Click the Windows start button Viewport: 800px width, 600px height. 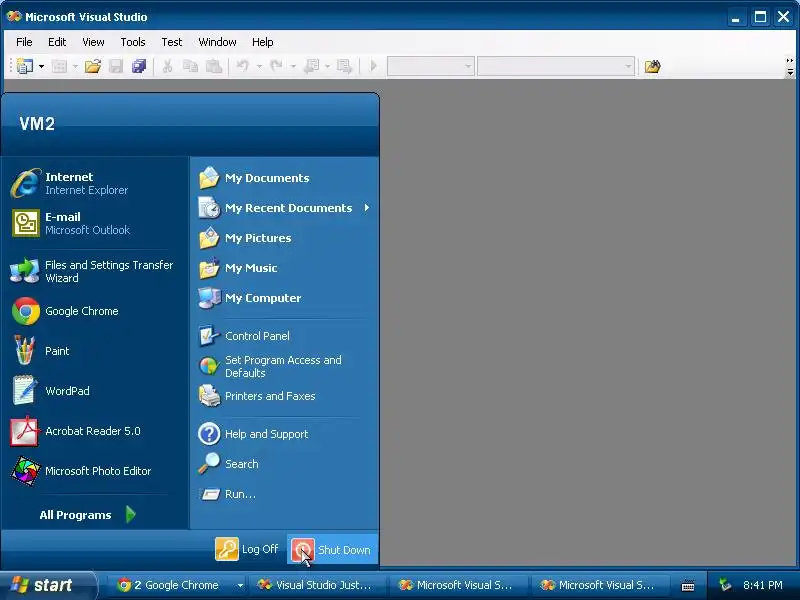[48, 585]
